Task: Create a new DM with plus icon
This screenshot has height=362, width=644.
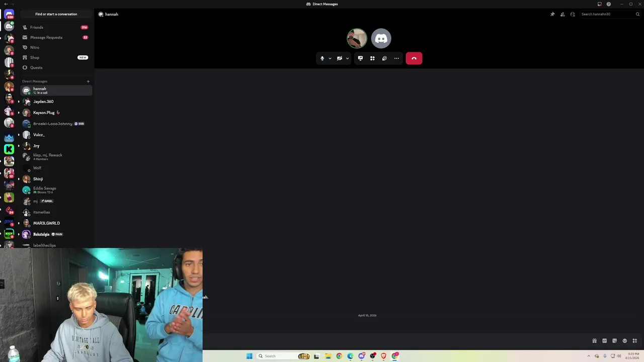Action: point(88,81)
